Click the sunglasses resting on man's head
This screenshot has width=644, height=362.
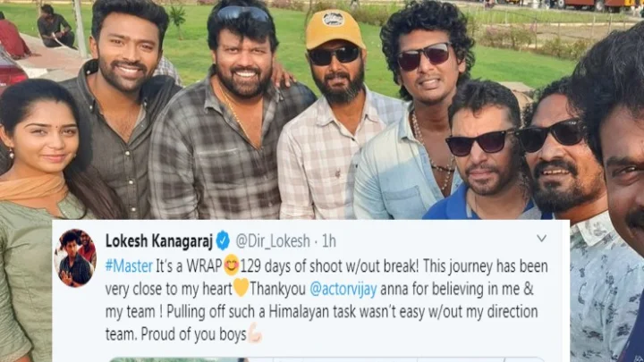pos(242,13)
